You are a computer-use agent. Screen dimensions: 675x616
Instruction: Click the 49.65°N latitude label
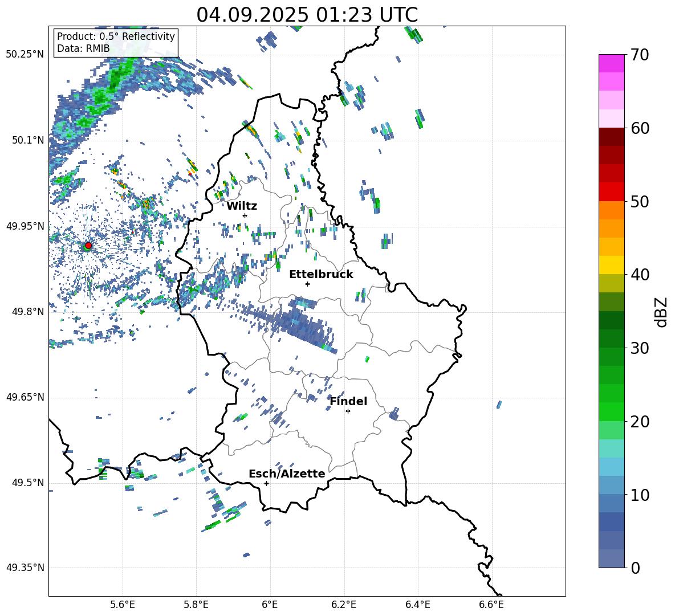tap(25, 397)
